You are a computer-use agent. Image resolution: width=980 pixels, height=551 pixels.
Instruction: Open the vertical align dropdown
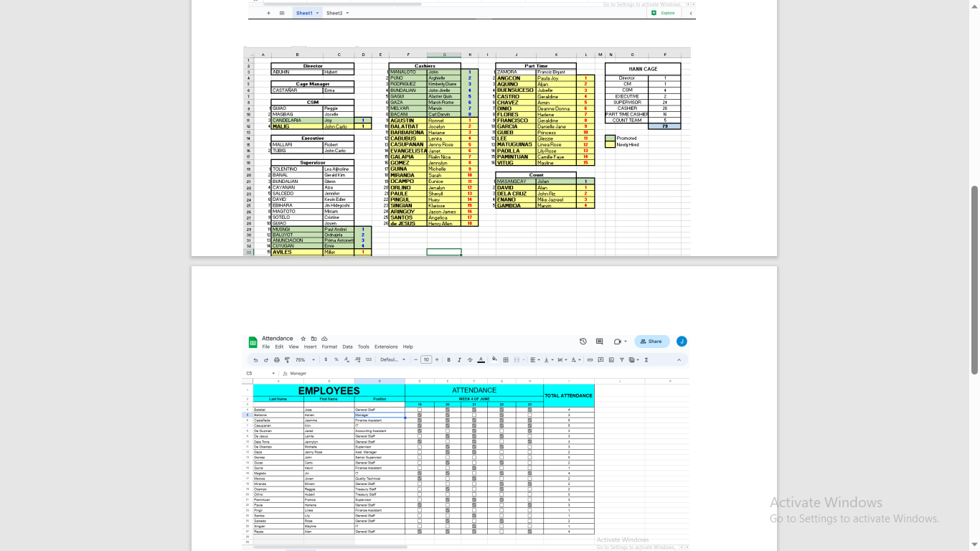549,360
